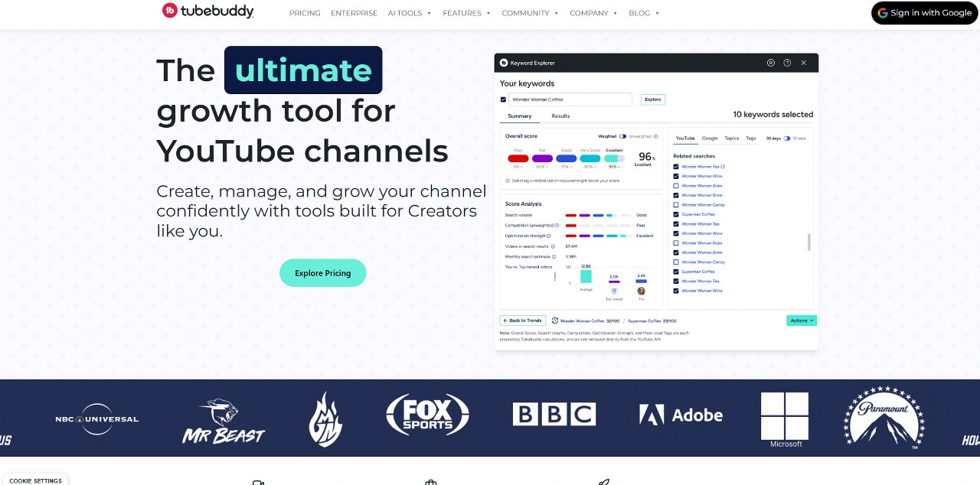
Task: Click the info icon next to Unweighted
Action: (656, 136)
